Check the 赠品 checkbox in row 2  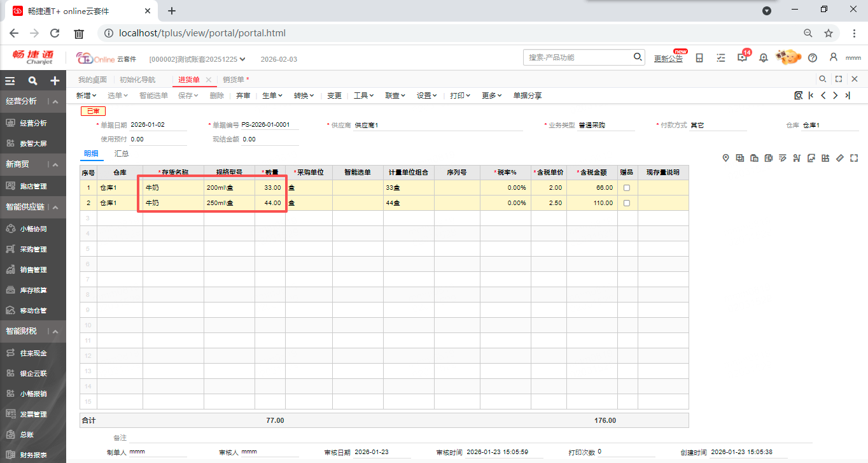pos(627,203)
